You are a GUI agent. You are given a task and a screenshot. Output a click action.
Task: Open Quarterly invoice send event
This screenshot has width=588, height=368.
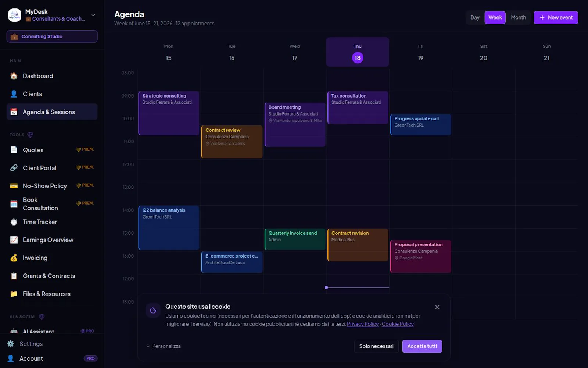295,239
